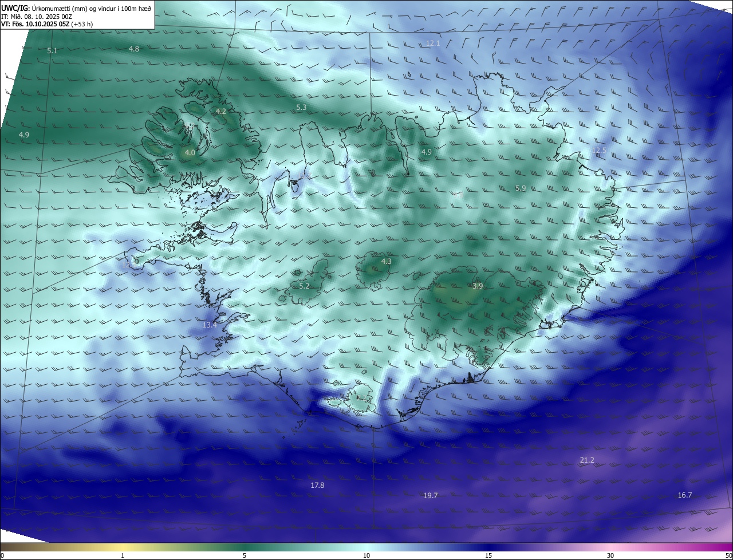Click the 3.9 value on Vatnajökull

478,286
